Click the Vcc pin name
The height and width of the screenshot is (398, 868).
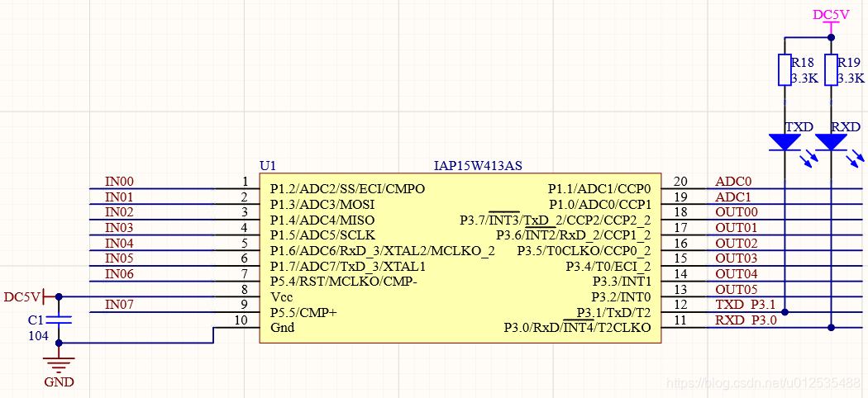[x=282, y=296]
